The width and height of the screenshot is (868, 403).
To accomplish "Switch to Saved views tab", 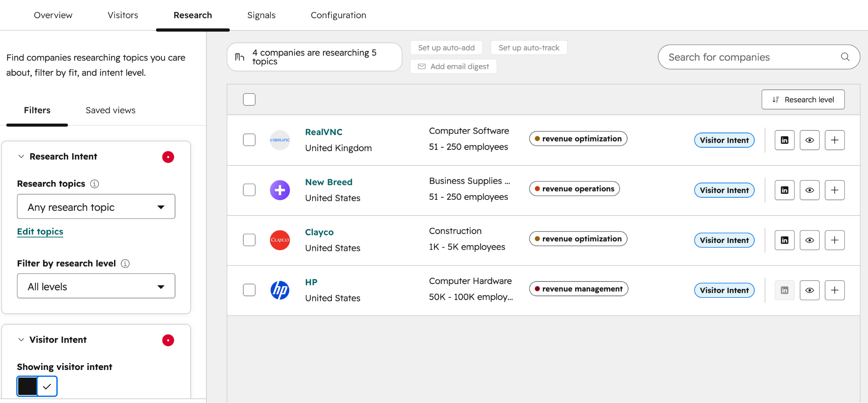I will (x=111, y=110).
